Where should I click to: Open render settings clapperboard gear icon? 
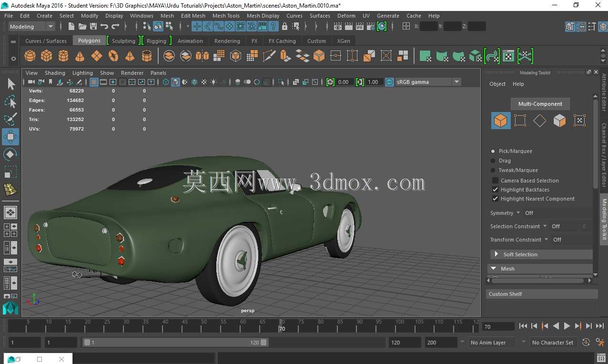click(371, 27)
